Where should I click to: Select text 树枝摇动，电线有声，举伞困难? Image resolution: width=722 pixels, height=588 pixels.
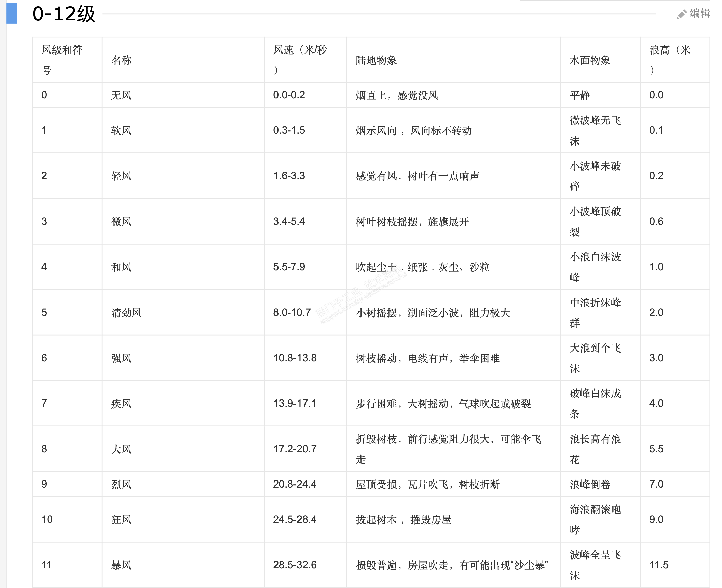[427, 358]
